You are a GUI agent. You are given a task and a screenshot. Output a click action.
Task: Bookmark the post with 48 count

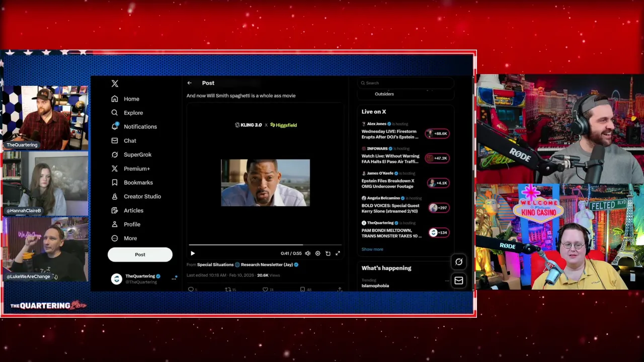click(x=302, y=289)
